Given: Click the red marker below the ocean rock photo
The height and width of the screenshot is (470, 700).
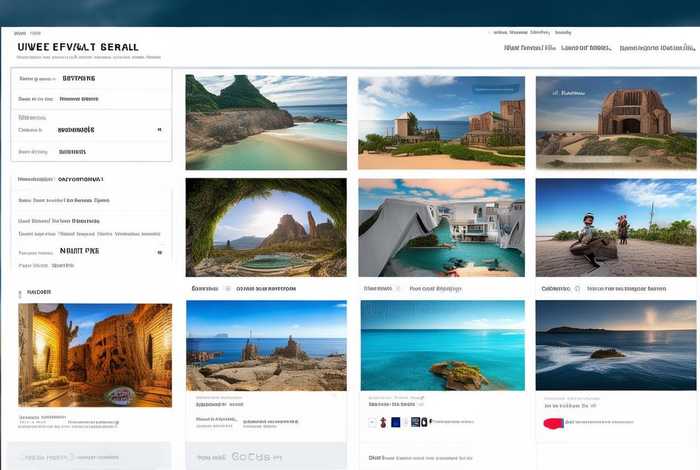Looking at the screenshot, I should 552,423.
